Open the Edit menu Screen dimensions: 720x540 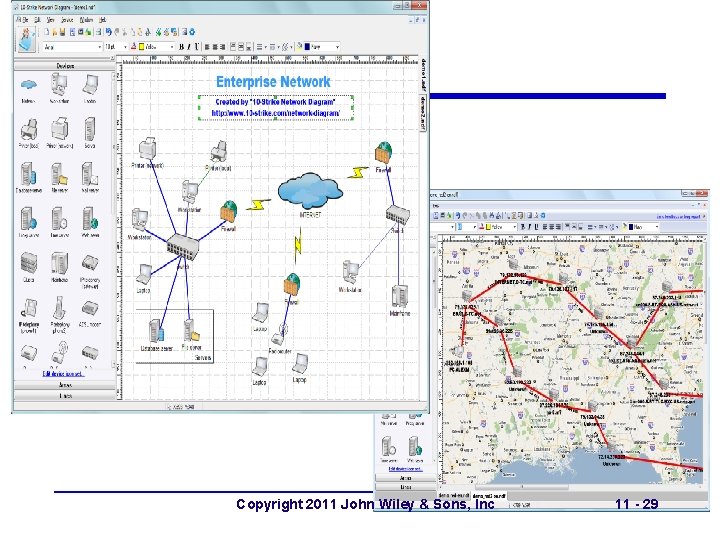(x=38, y=20)
